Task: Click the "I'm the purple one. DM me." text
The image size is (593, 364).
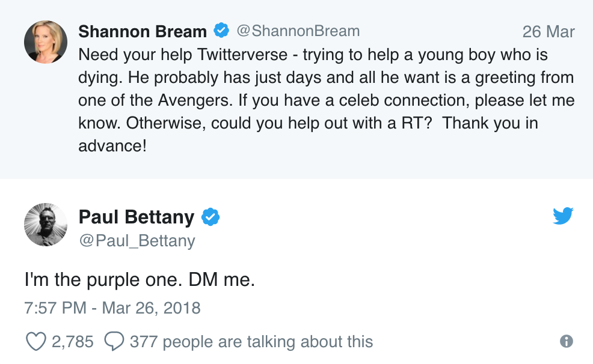Action: click(140, 281)
